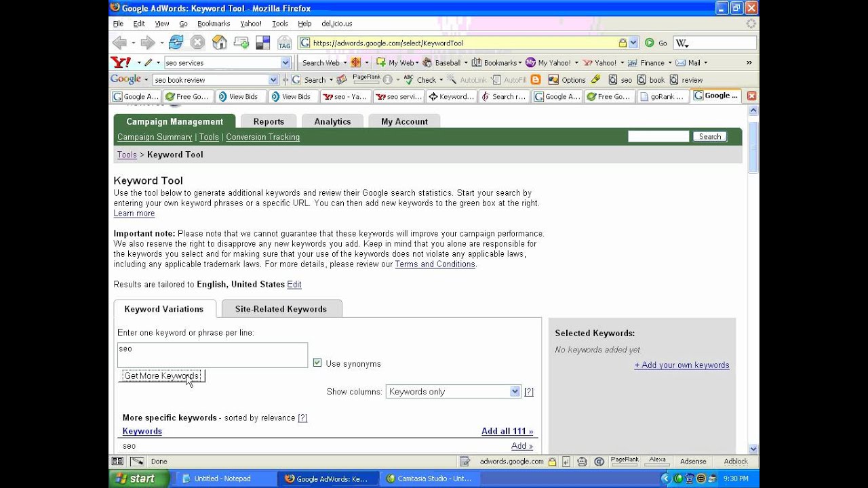Click the ABC spell Check button
This screenshot has width=868, height=488.
pos(420,79)
